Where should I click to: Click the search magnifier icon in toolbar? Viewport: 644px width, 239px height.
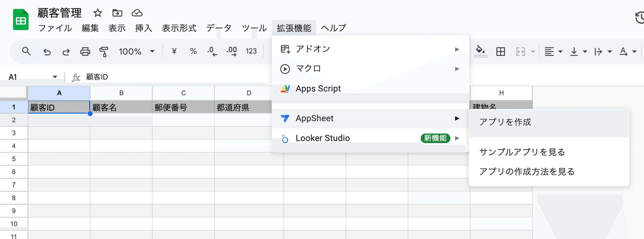26,52
